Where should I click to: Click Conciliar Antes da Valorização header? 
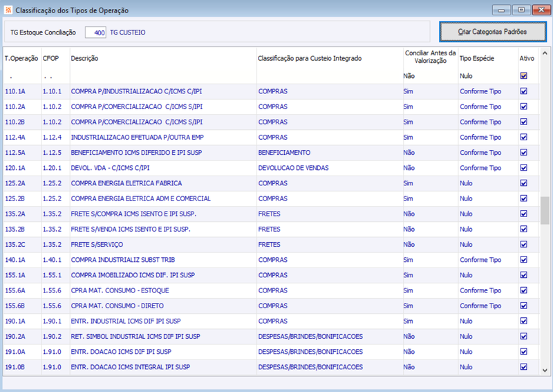[x=430, y=57]
